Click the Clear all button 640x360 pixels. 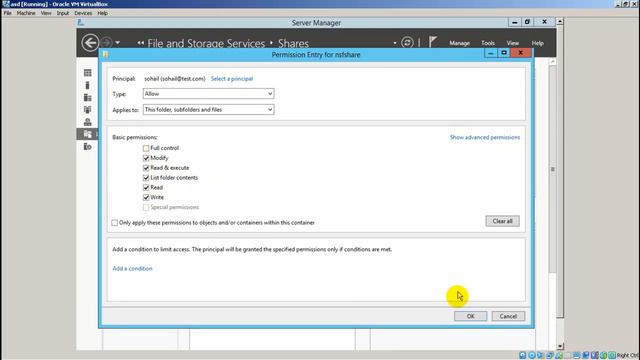click(x=502, y=221)
